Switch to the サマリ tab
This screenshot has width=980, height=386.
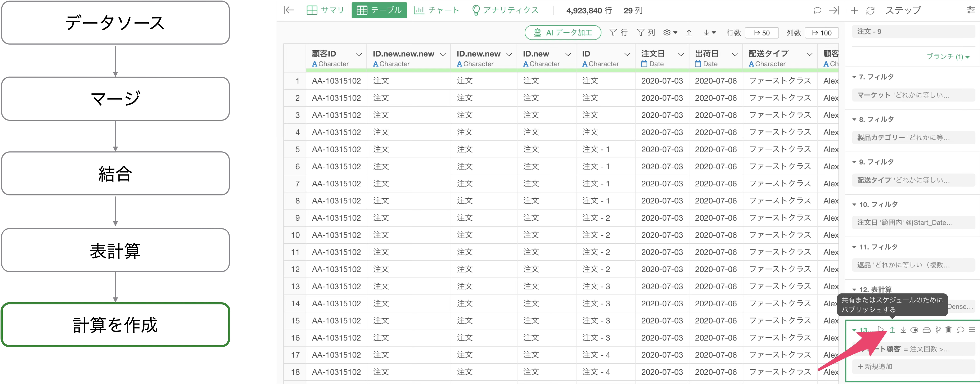click(x=325, y=10)
